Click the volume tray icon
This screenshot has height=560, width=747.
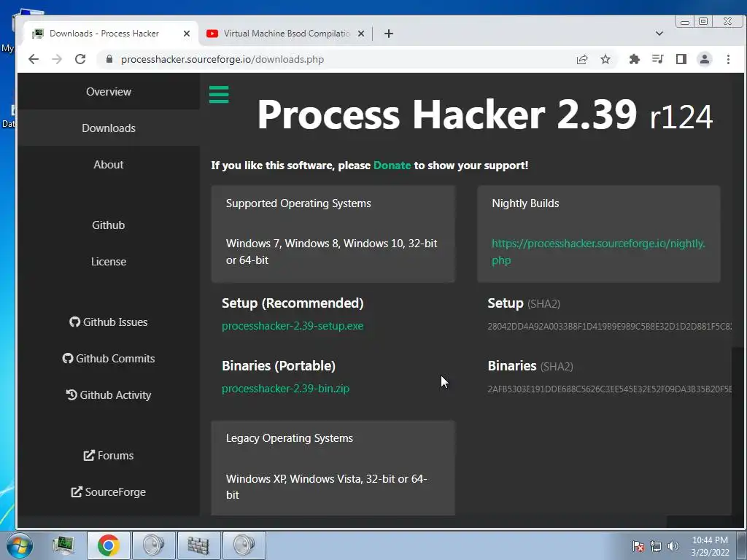point(673,546)
